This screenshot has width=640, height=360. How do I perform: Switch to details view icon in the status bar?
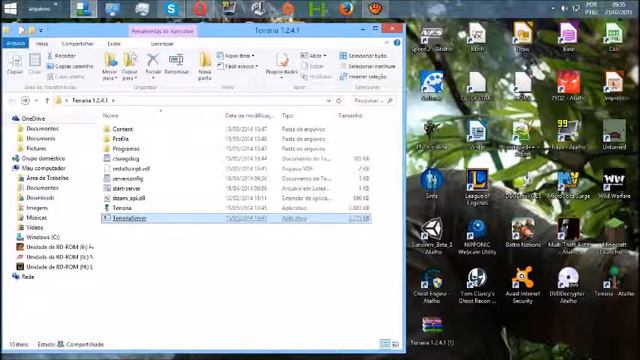click(384, 344)
